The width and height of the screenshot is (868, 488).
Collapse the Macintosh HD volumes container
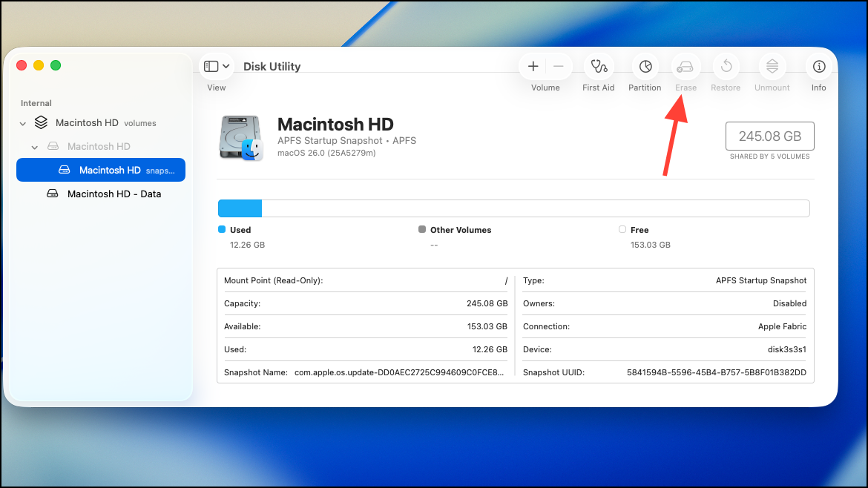(23, 123)
